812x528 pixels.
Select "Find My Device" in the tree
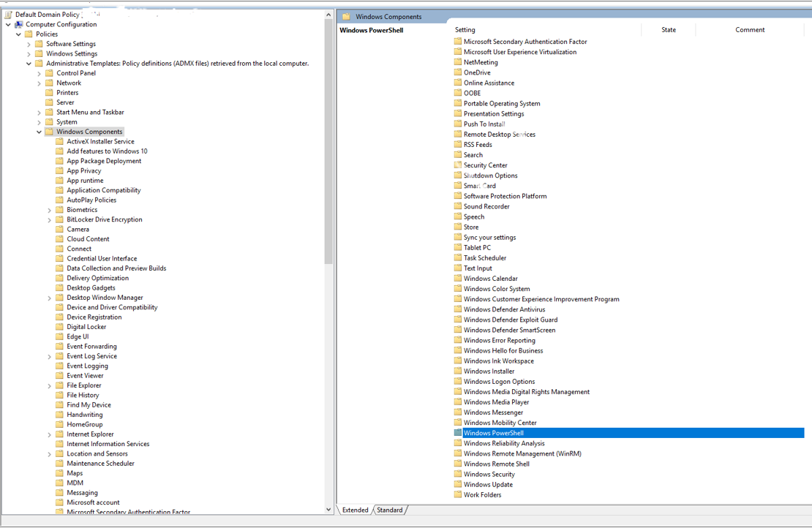89,405
